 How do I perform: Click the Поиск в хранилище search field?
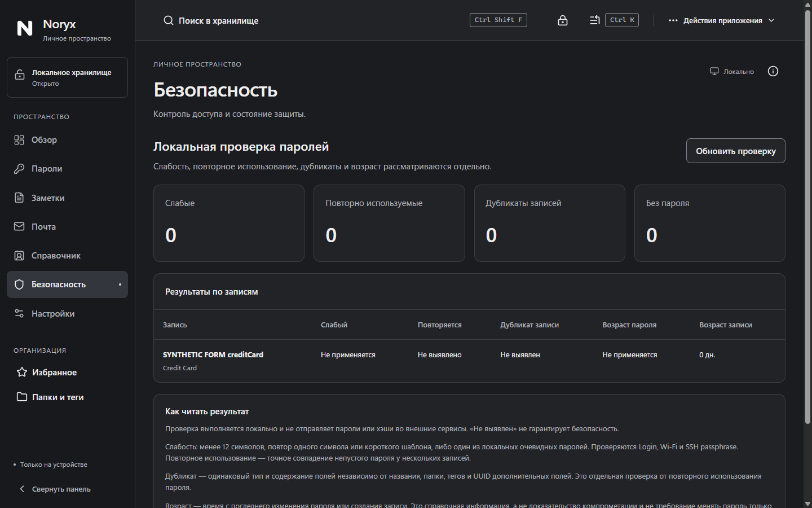click(345, 20)
